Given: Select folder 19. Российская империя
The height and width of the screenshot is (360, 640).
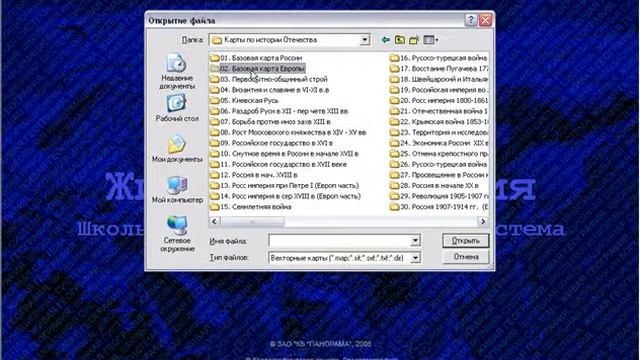Looking at the screenshot, I should (x=439, y=90).
